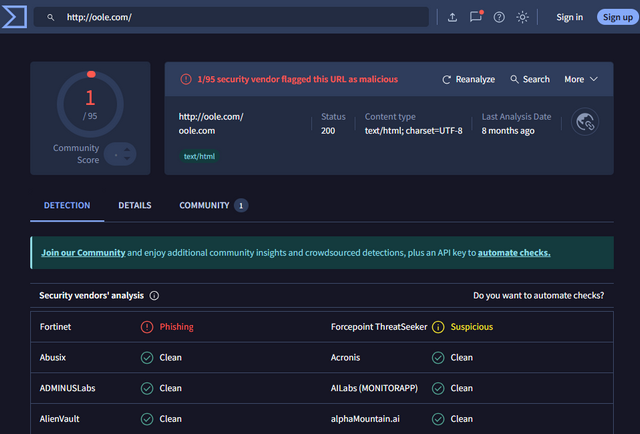Viewport: 640px width, 434px height.
Task: Click Join our Community link
Action: tap(83, 253)
